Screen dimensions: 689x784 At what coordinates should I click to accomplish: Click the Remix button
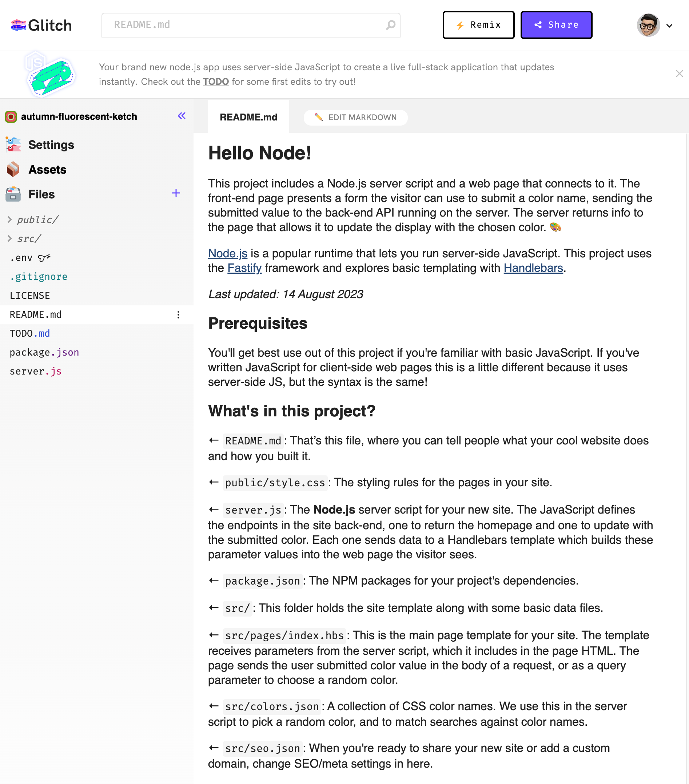point(478,25)
